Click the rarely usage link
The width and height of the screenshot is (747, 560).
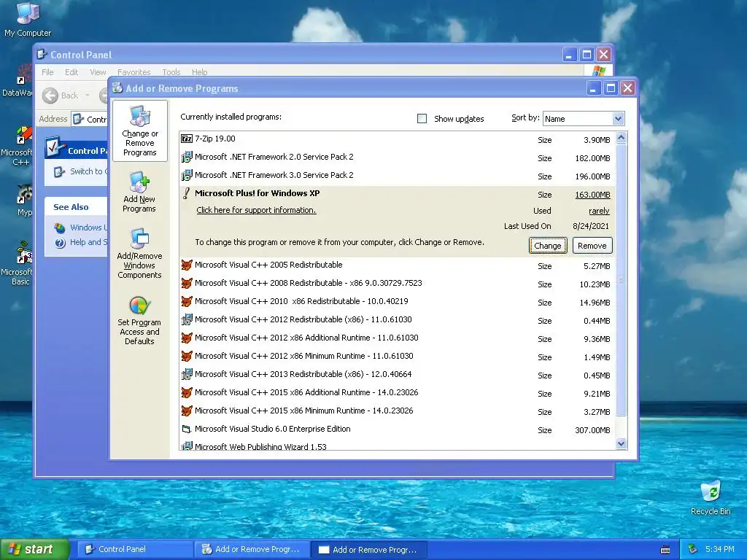pyautogui.click(x=599, y=211)
